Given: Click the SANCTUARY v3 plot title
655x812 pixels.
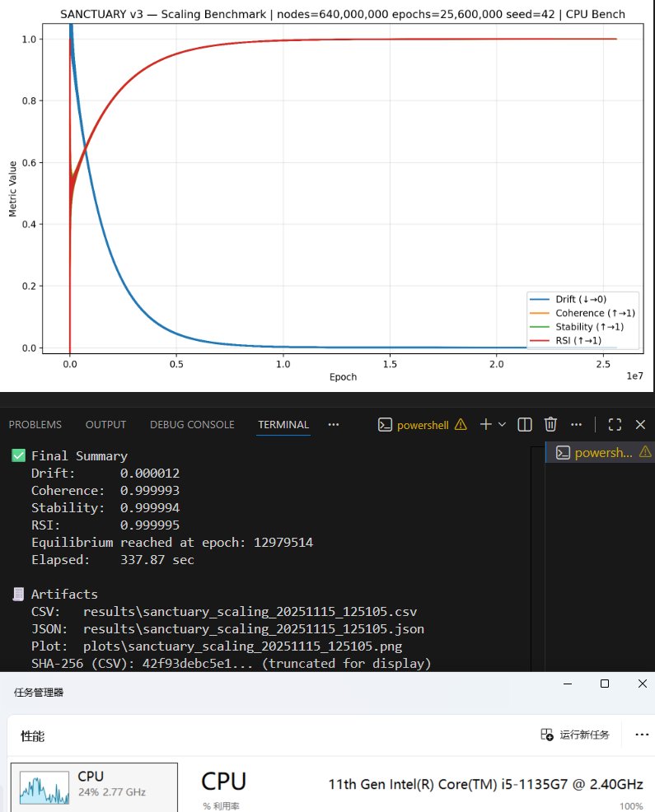Looking at the screenshot, I should coord(343,14).
